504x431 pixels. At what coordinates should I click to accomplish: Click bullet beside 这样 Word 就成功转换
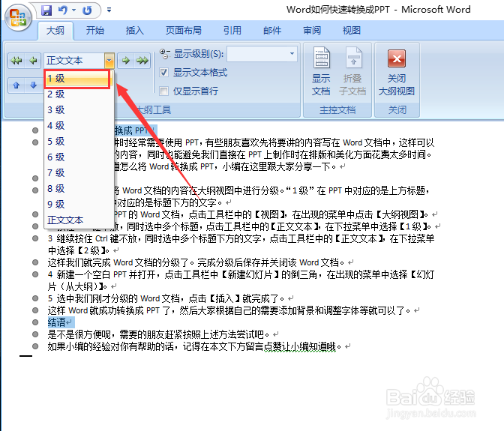coord(35,310)
